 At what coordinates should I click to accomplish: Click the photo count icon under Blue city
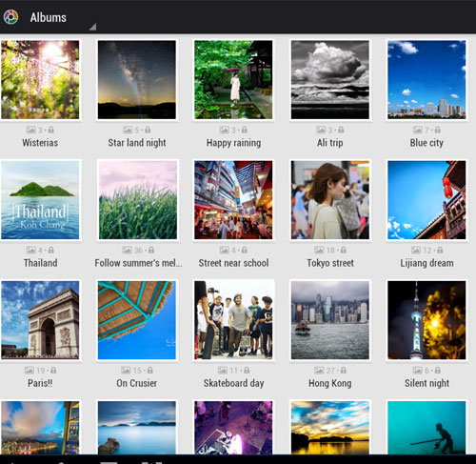click(x=417, y=130)
